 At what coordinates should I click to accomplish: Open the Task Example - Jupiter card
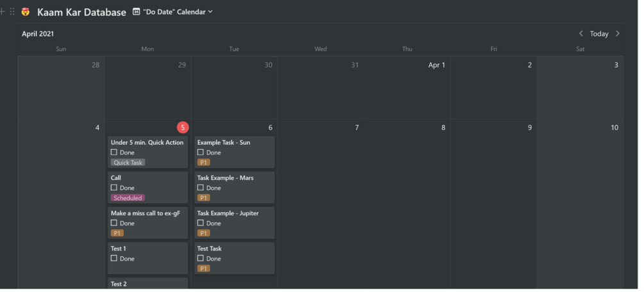227,213
